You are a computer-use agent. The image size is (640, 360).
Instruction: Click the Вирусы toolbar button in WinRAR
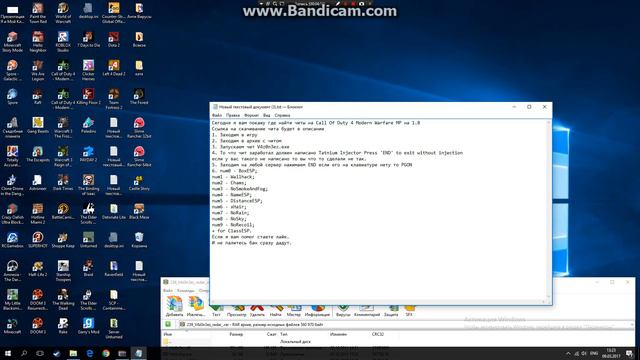[343, 311]
